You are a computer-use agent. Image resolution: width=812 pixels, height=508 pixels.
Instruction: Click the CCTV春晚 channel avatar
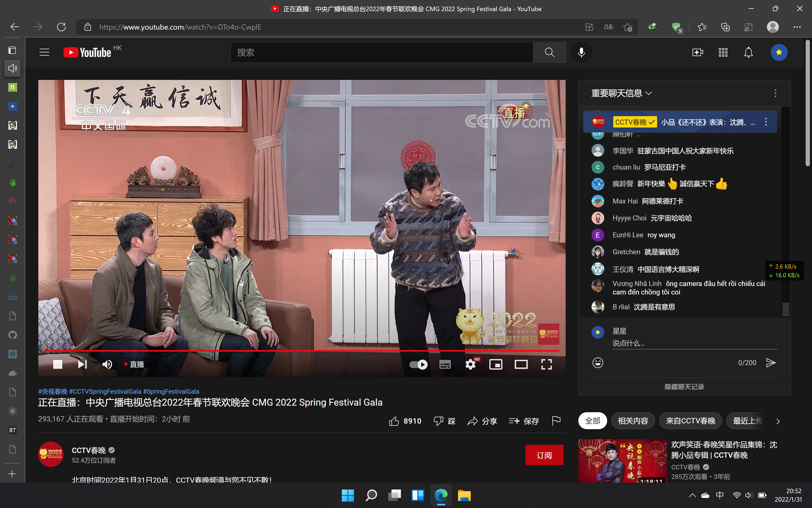(x=51, y=454)
